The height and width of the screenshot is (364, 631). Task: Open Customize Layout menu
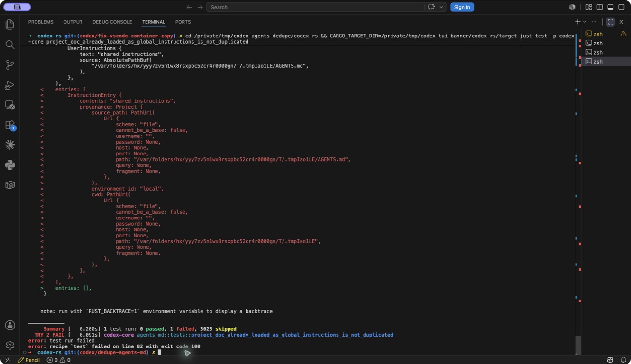click(589, 7)
